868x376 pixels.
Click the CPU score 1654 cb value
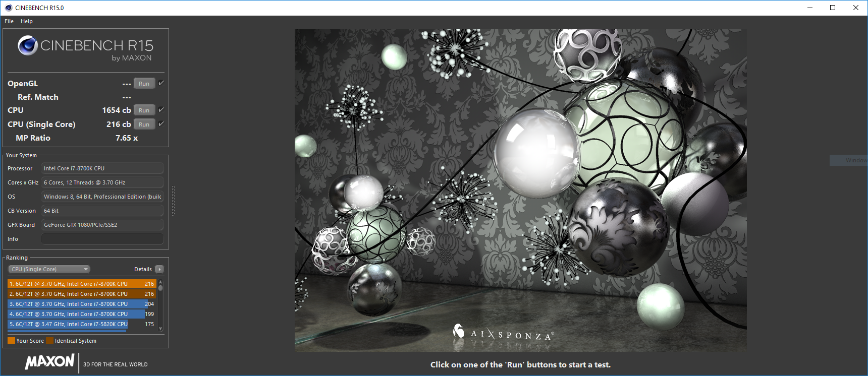[117, 110]
